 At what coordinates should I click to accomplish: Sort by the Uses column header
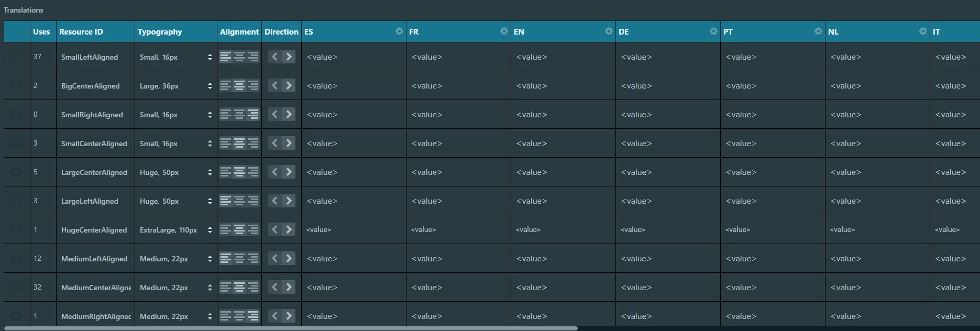point(41,31)
